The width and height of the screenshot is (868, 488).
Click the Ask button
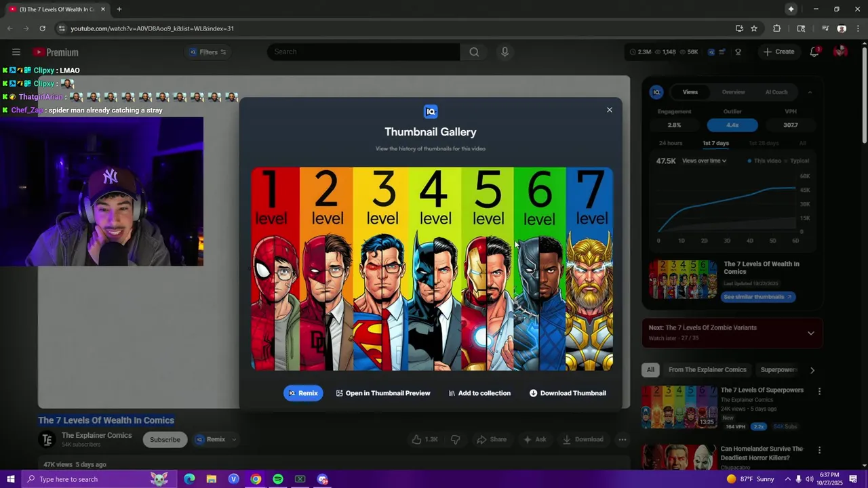click(x=534, y=440)
